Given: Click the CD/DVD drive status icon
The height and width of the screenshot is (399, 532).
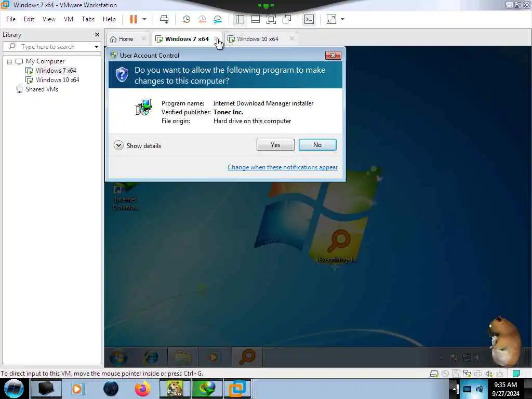Looking at the screenshot, I should [445, 374].
